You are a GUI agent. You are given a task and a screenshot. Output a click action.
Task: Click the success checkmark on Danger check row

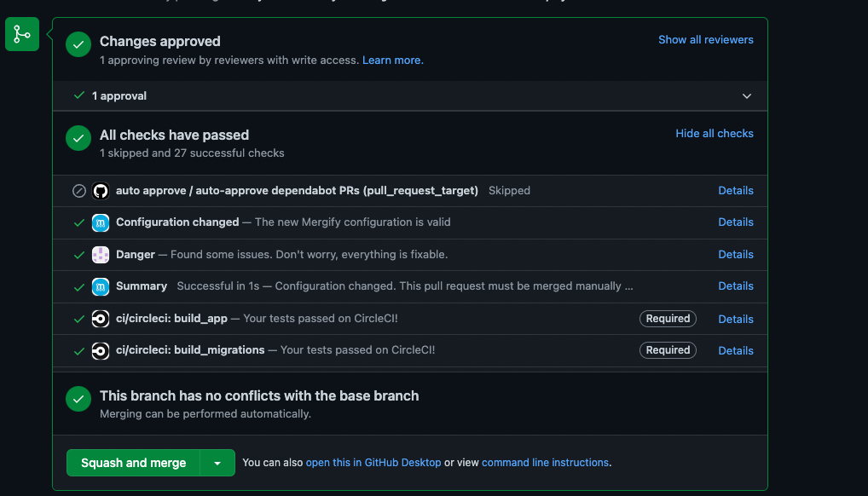pyautogui.click(x=78, y=254)
